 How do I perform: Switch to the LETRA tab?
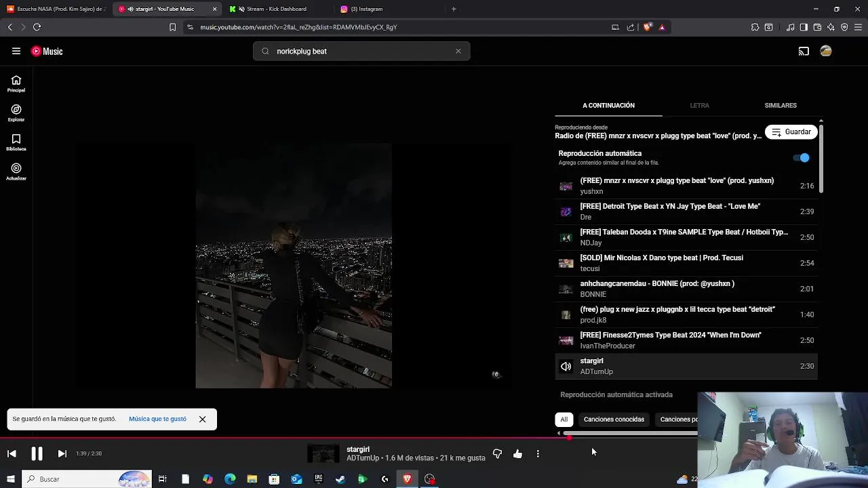tap(699, 106)
